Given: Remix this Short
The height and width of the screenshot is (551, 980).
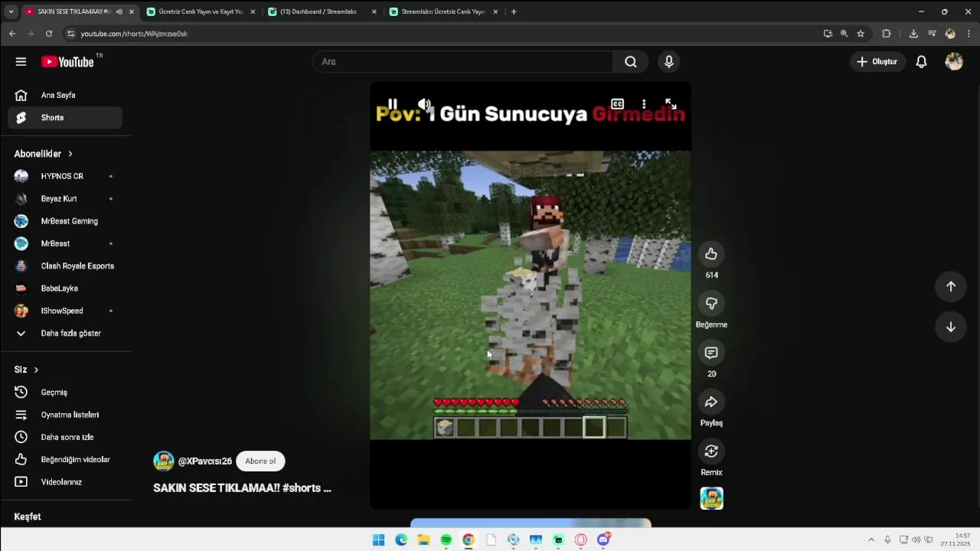Looking at the screenshot, I should pos(711,452).
